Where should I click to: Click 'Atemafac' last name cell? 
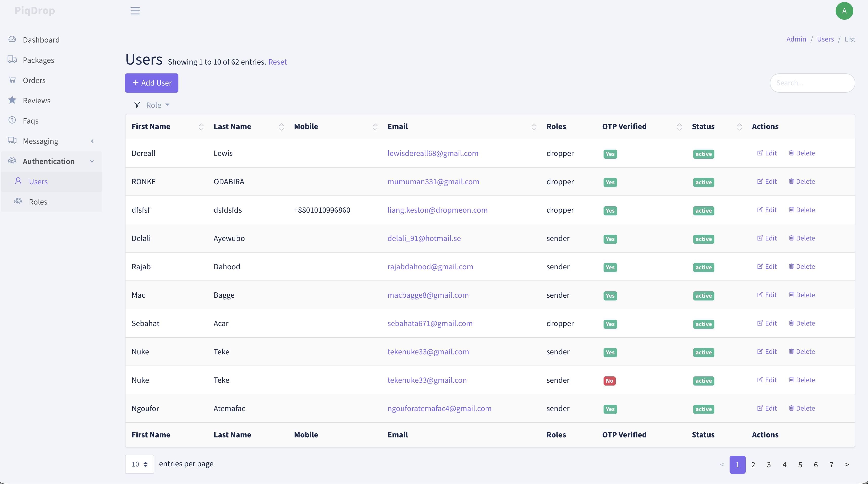tap(230, 408)
